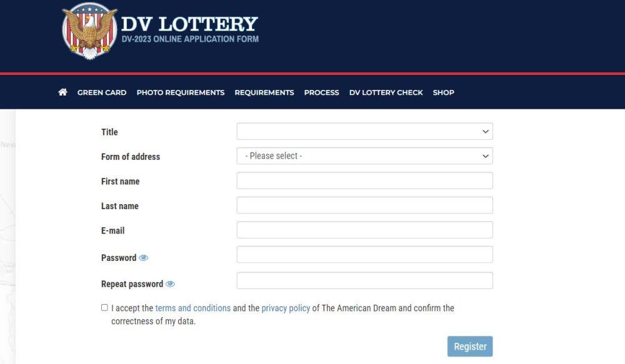625x364 pixels.
Task: Click the home icon in navigation bar
Action: point(62,92)
